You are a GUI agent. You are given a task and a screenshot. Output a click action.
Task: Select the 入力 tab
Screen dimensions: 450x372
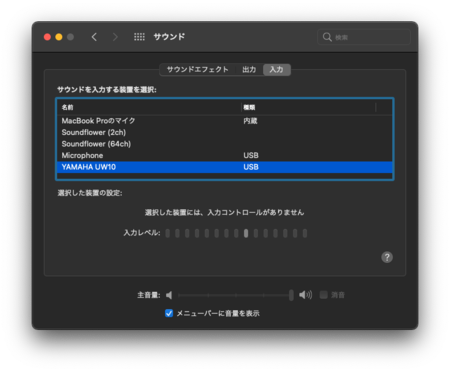click(x=277, y=70)
